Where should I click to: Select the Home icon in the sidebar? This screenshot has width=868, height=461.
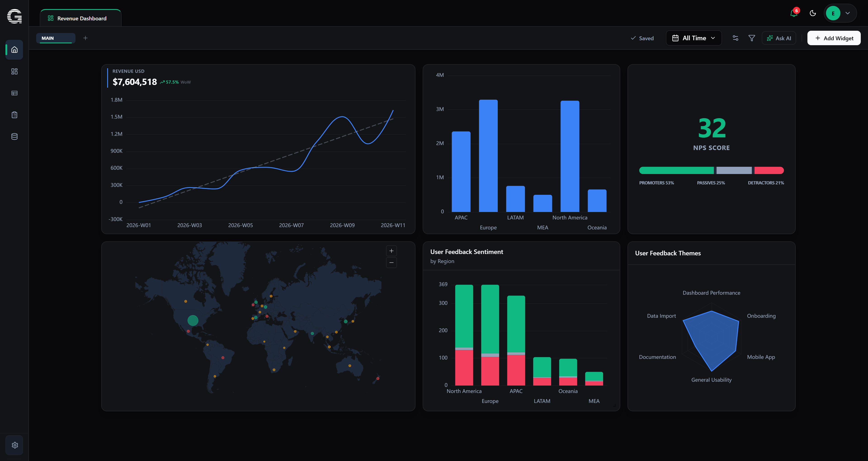14,49
